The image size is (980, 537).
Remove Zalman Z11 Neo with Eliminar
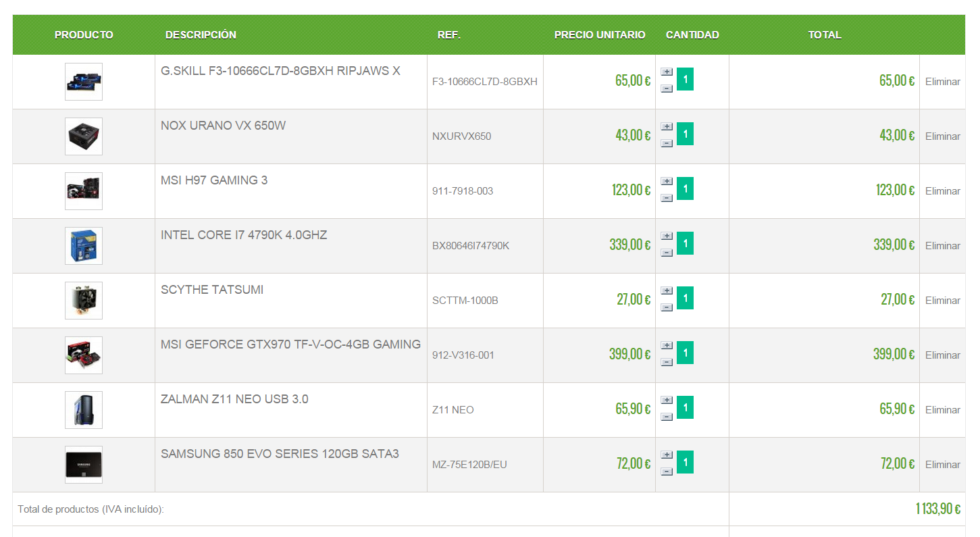pos(943,410)
